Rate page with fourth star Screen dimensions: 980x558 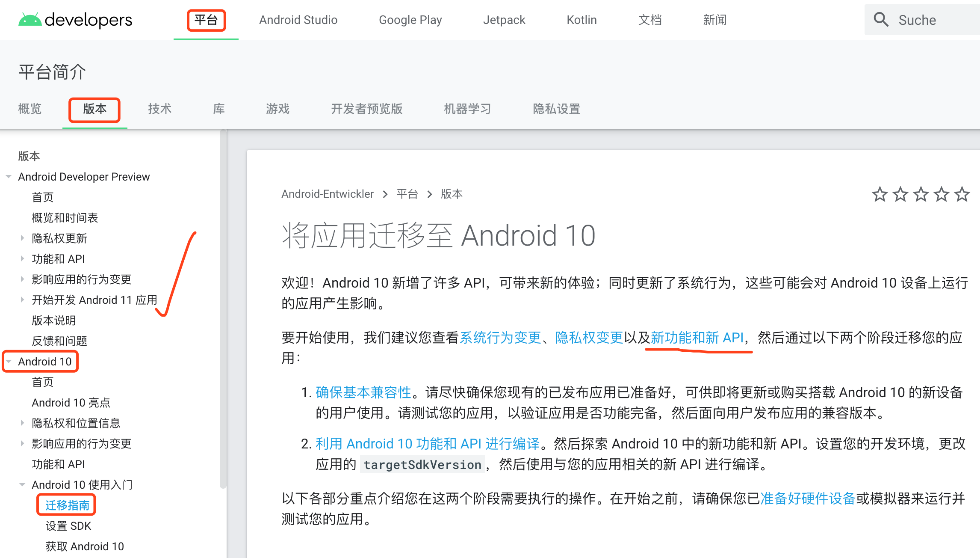(941, 194)
